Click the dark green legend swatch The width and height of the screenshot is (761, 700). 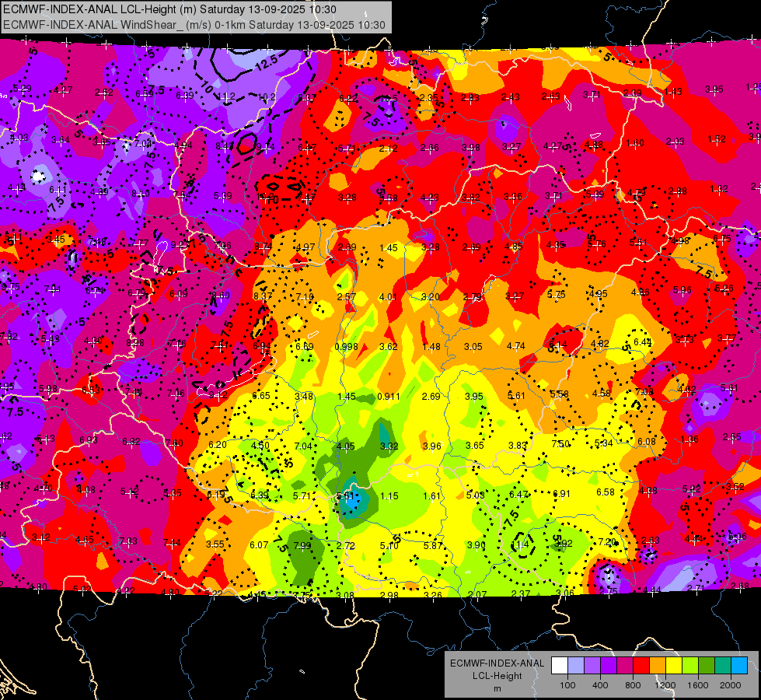tap(706, 666)
